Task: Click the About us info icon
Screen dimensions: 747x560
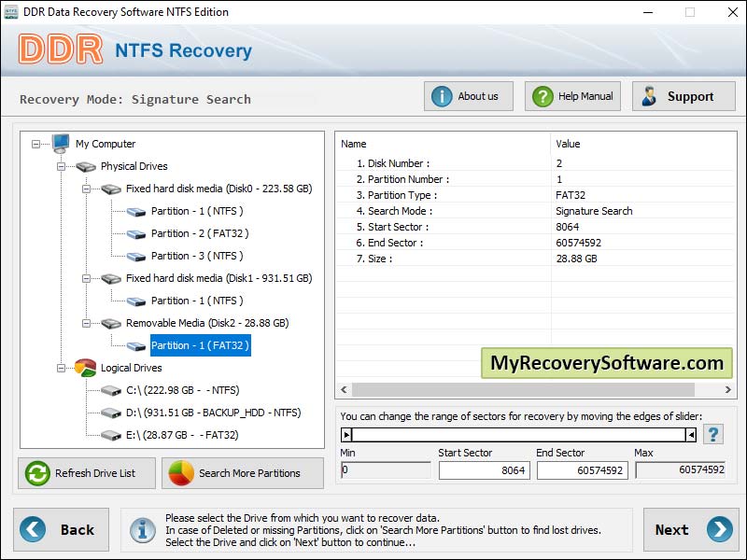Action: pos(440,95)
